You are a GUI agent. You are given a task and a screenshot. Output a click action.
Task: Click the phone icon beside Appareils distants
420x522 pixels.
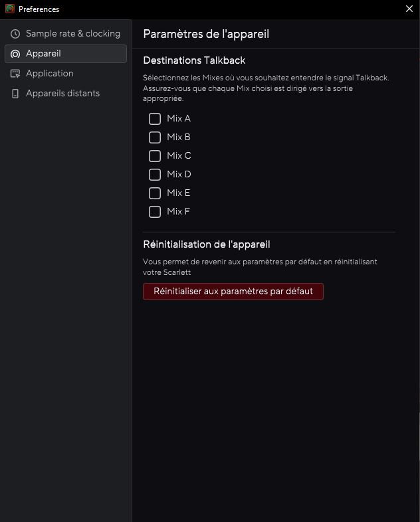(x=15, y=94)
